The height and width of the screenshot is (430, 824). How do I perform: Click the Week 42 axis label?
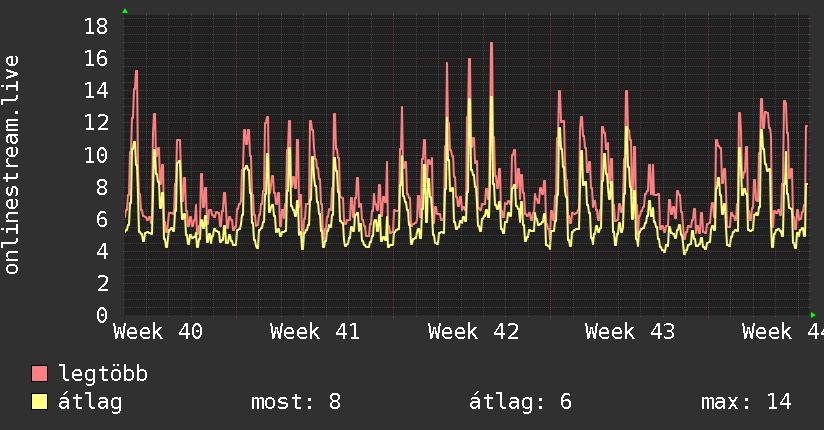pyautogui.click(x=473, y=332)
